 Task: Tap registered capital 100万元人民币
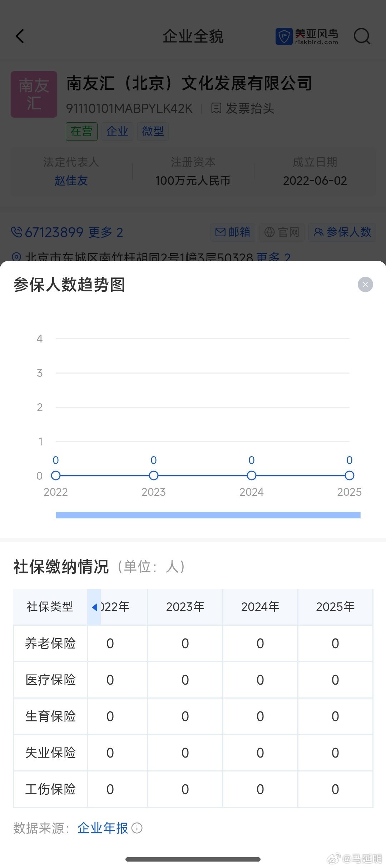point(193,181)
